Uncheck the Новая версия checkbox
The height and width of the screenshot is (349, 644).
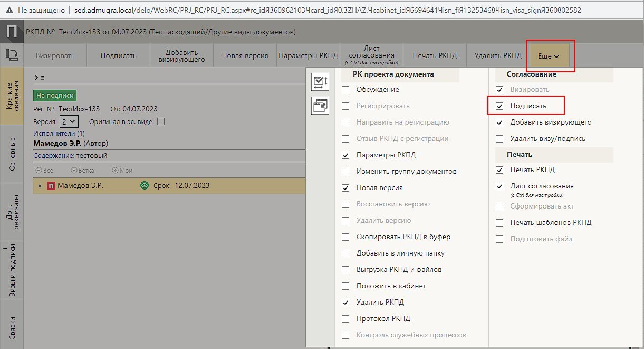(345, 188)
